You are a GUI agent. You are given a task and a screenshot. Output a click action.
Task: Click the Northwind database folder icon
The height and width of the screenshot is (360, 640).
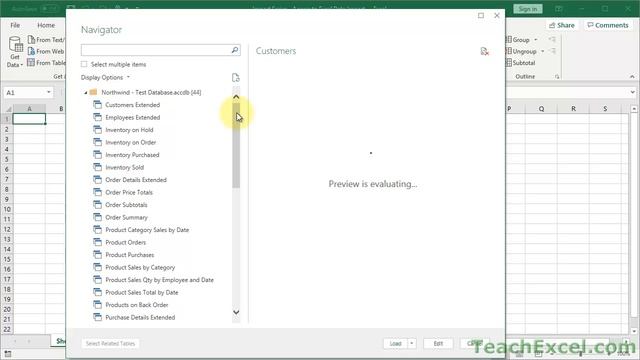(93, 92)
